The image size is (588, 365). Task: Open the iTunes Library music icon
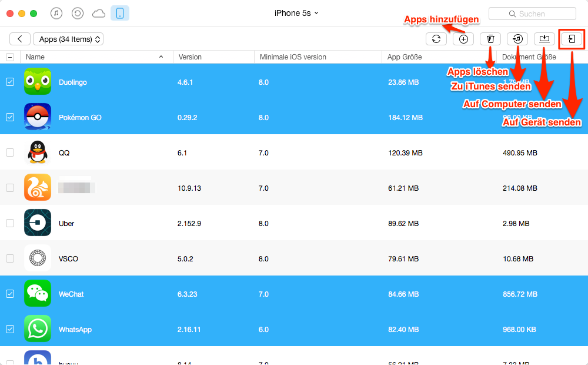(56, 14)
